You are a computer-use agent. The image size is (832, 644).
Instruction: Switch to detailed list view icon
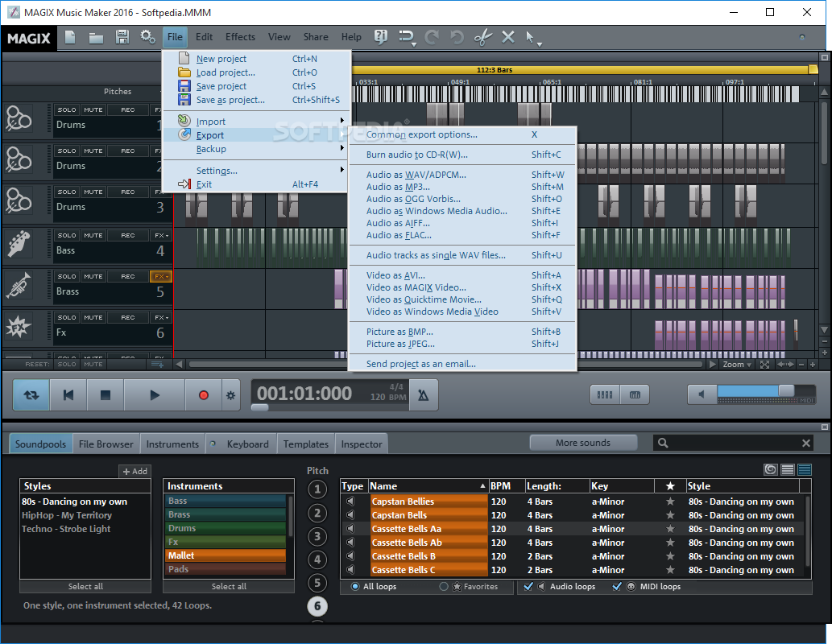tap(805, 469)
